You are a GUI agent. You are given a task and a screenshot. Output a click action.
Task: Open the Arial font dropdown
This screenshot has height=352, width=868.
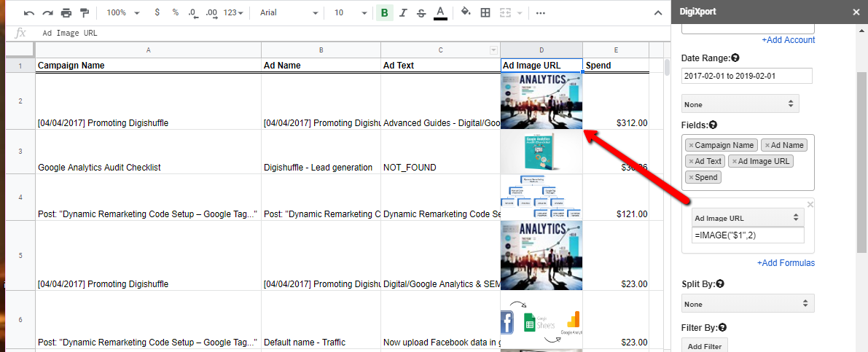point(289,12)
